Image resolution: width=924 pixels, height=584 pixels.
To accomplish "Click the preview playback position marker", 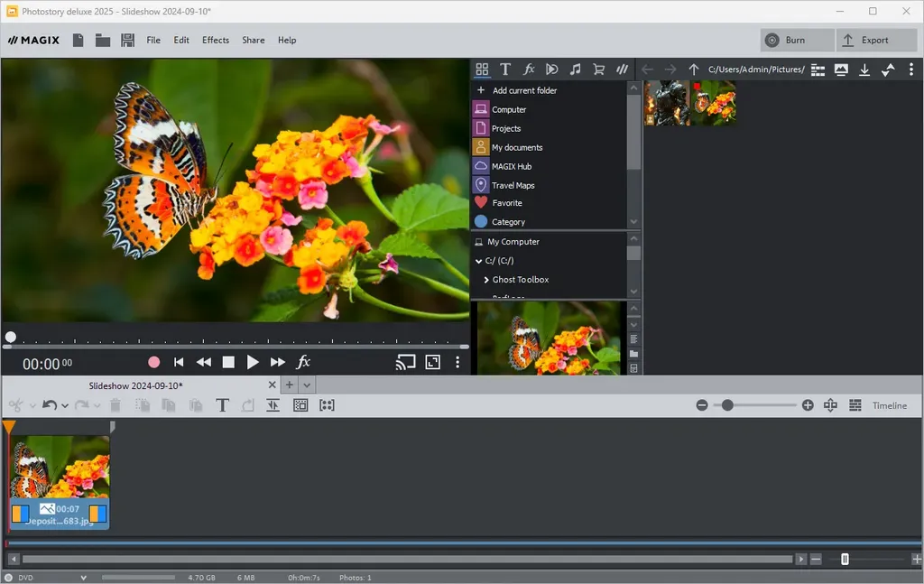I will (x=11, y=337).
